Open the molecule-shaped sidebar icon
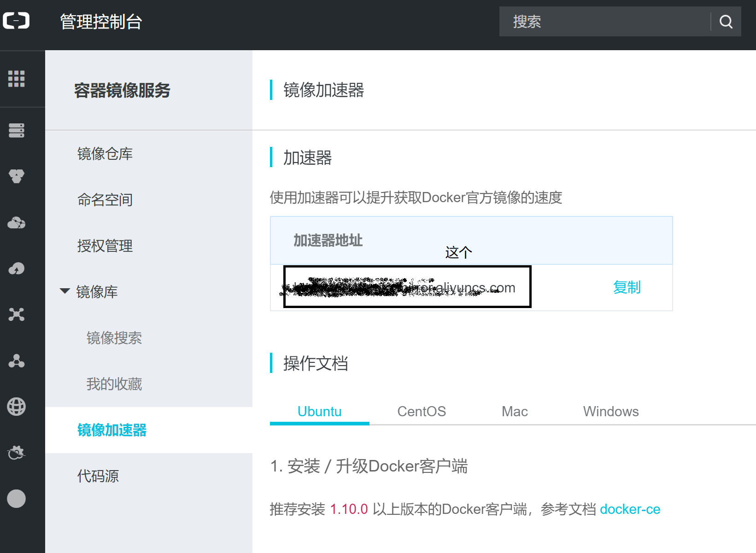This screenshot has width=756, height=553. pyautogui.click(x=17, y=361)
